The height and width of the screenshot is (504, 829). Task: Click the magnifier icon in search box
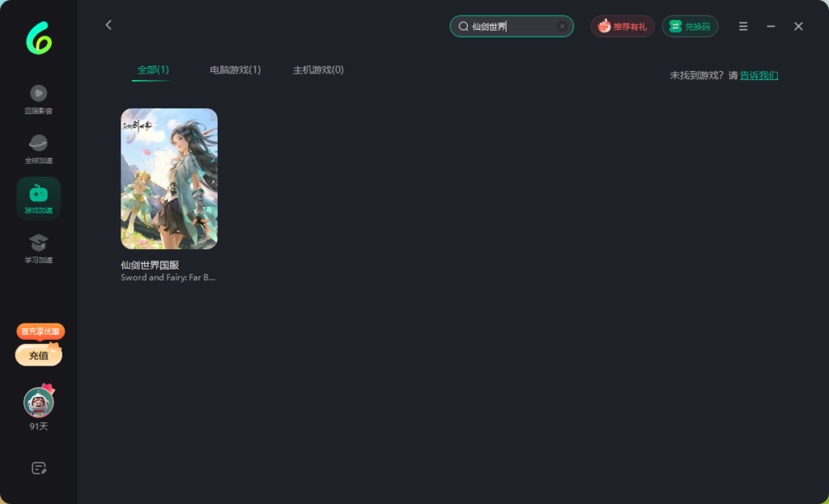coord(463,27)
